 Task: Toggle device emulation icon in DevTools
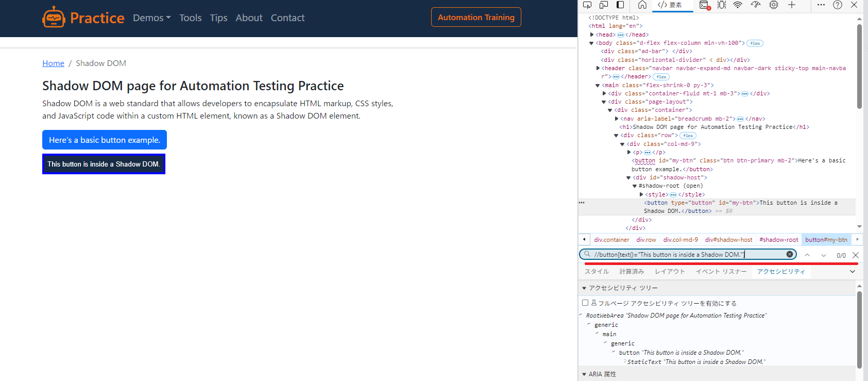[604, 5]
